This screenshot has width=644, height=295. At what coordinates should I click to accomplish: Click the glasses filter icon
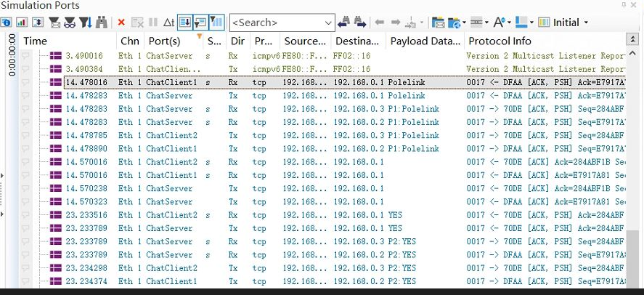pyautogui.click(x=69, y=23)
